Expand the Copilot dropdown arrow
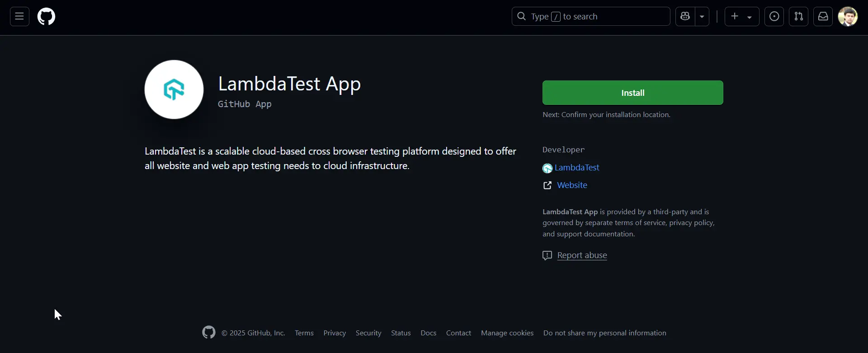The width and height of the screenshot is (868, 353). point(702,17)
